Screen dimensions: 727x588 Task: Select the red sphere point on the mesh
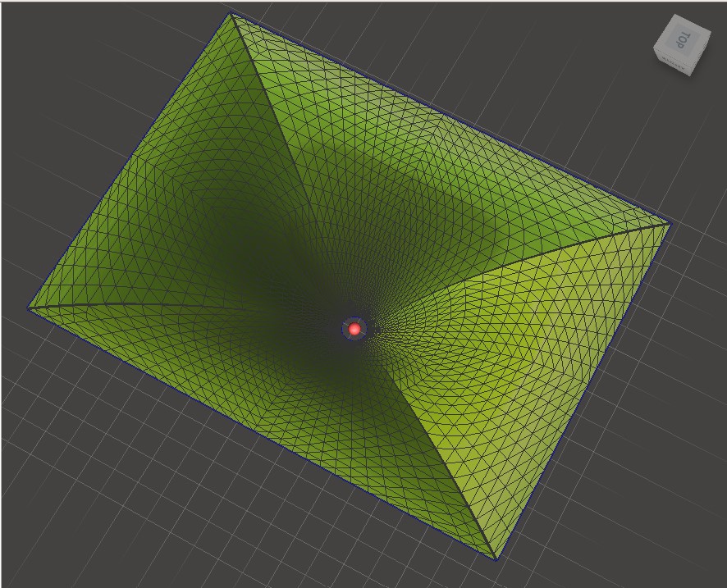pos(354,329)
